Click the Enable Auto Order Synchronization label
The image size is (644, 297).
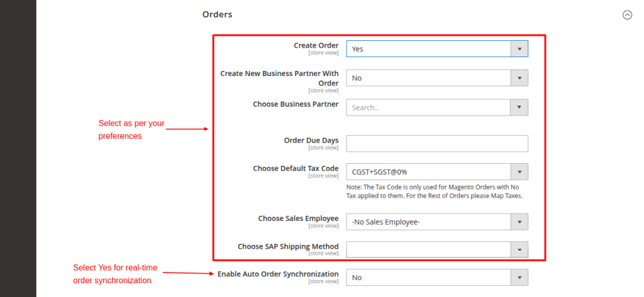[277, 274]
